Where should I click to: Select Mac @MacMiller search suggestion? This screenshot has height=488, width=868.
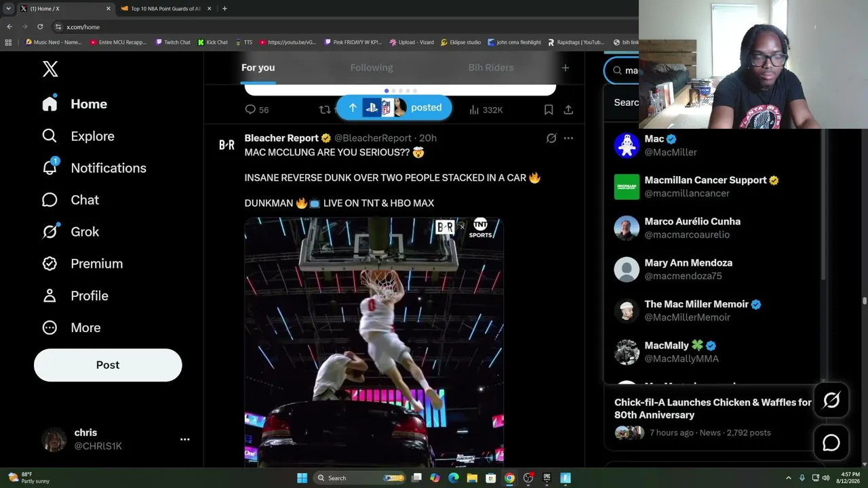[x=712, y=146]
